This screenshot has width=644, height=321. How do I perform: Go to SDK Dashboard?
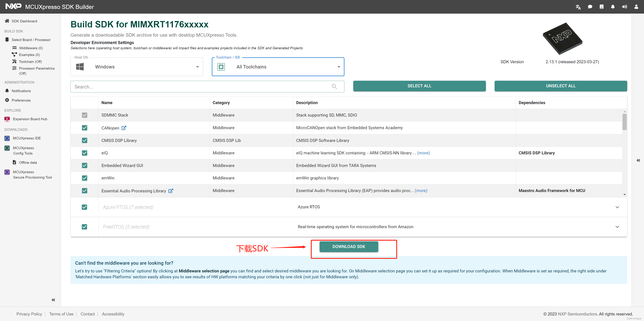pyautogui.click(x=24, y=21)
